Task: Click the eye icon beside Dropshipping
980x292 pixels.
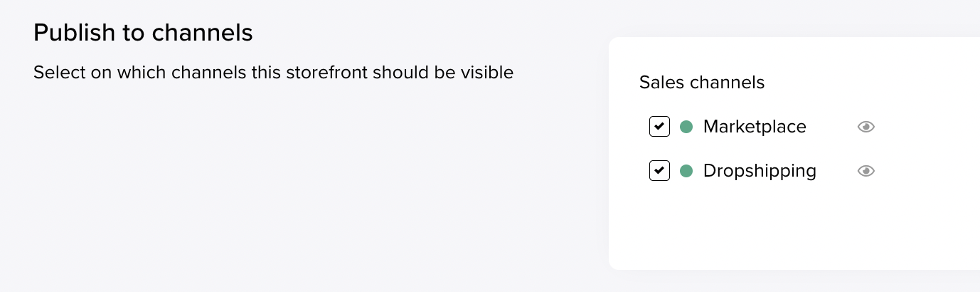Action: (866, 171)
